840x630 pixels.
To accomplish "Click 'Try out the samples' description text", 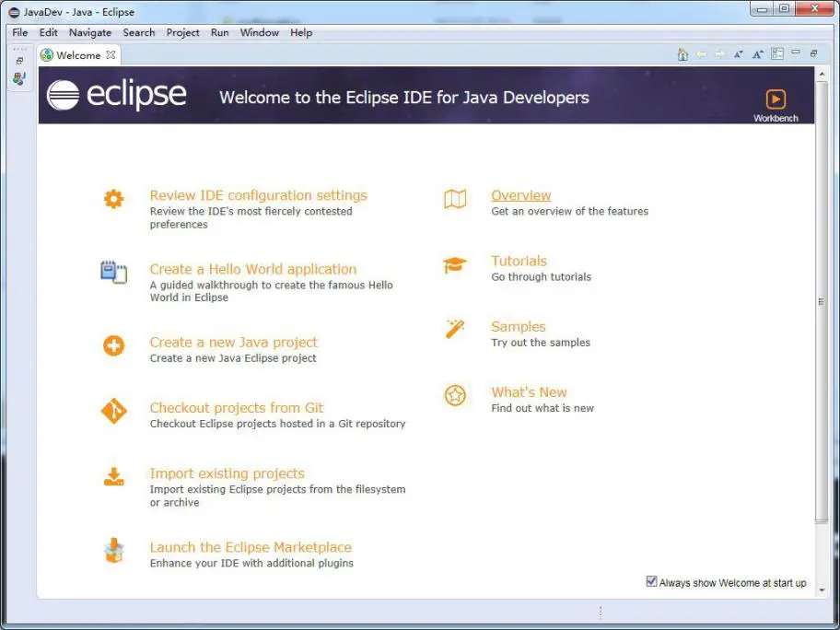I will coord(541,343).
